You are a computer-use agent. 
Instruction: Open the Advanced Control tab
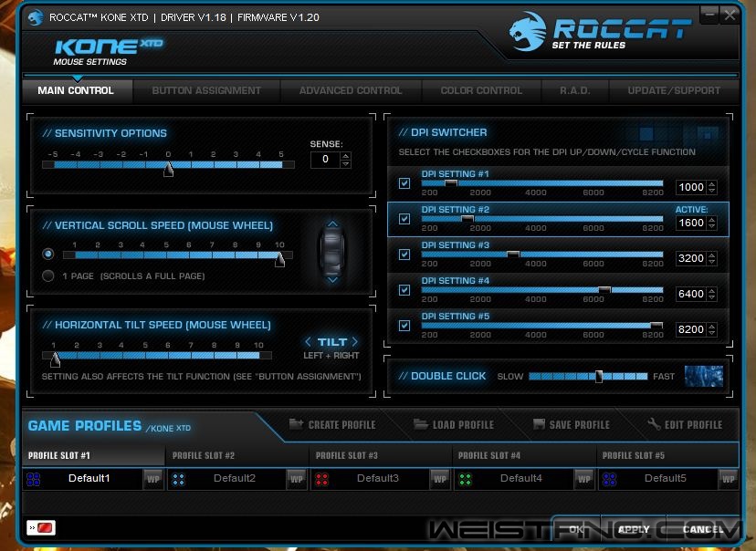pyautogui.click(x=351, y=90)
